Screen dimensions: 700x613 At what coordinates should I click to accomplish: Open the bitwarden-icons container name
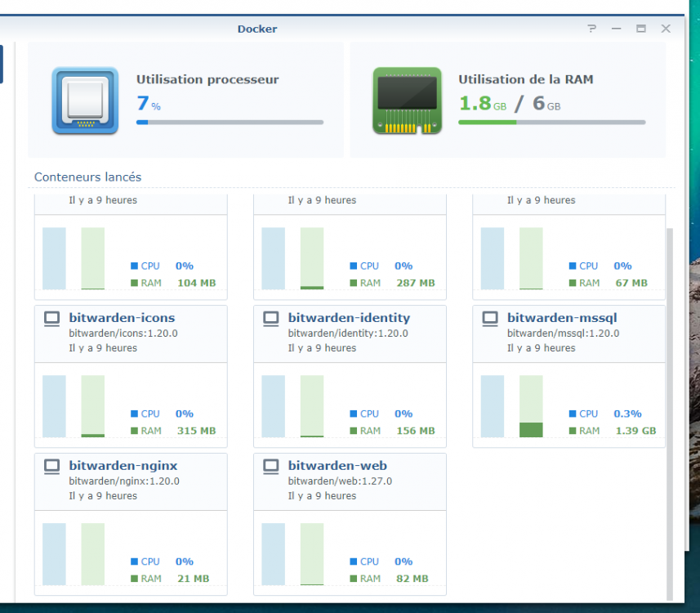(x=122, y=318)
